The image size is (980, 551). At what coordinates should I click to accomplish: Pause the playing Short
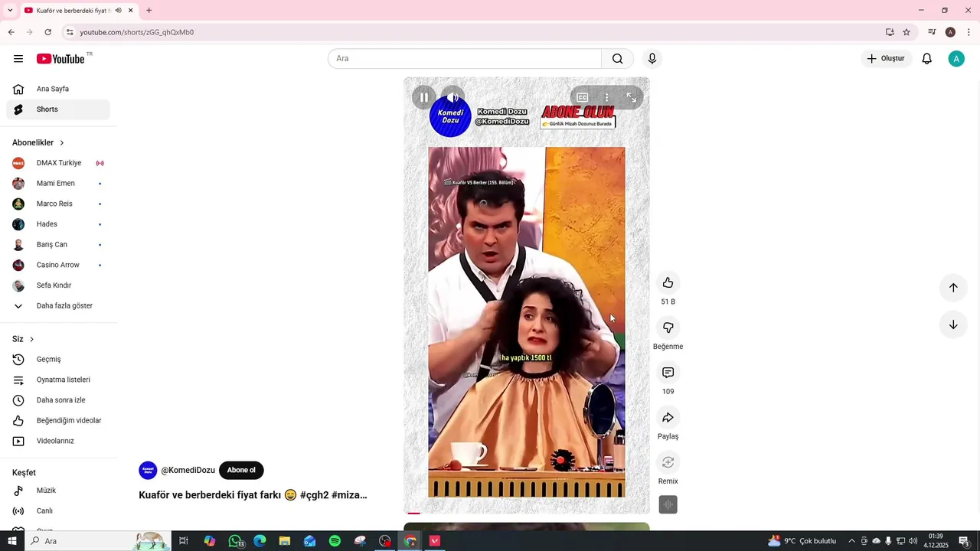[x=424, y=97]
